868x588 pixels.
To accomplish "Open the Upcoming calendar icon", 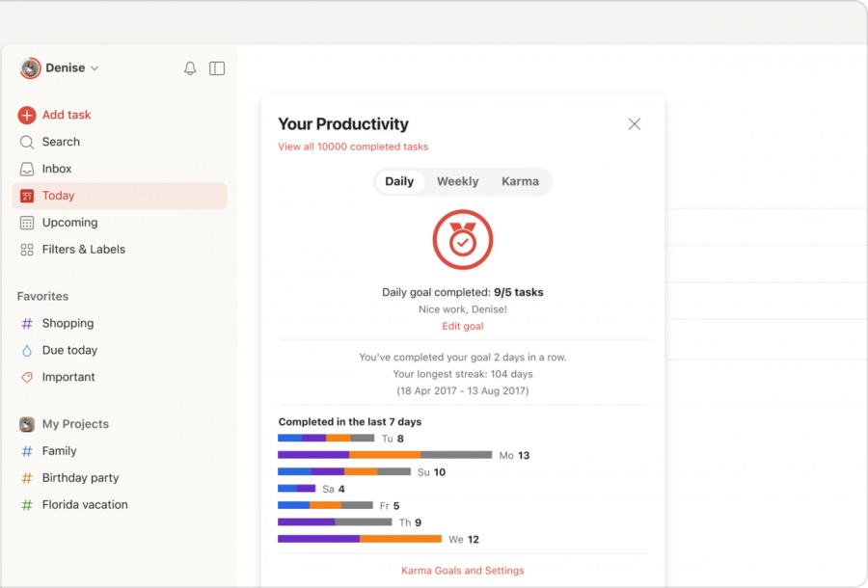I will tap(26, 223).
